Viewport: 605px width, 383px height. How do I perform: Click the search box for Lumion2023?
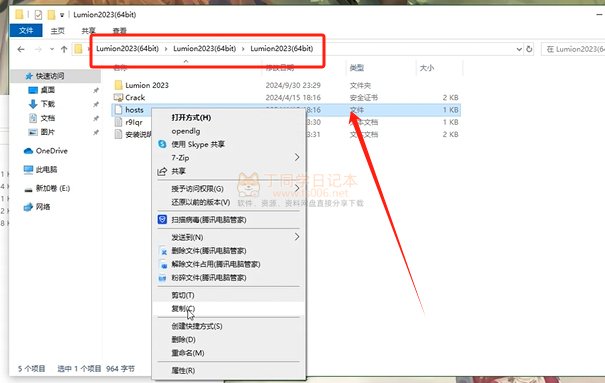573,49
